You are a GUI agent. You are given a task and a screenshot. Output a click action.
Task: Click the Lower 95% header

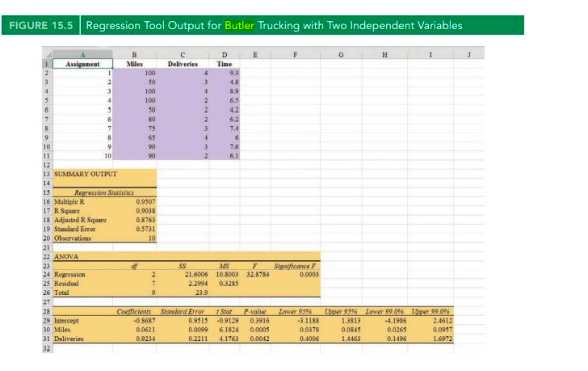pos(295,311)
